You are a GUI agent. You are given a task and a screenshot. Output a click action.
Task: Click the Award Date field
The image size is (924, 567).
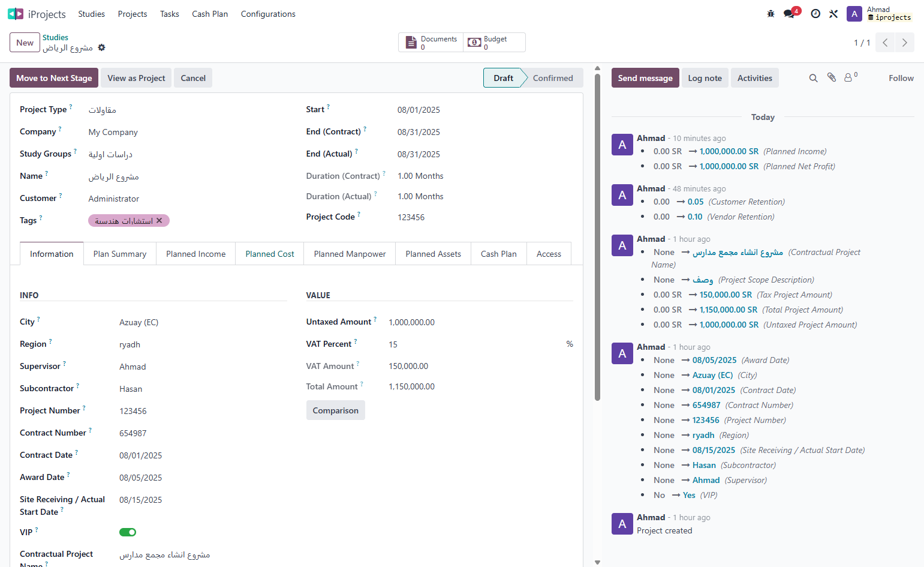pyautogui.click(x=203, y=478)
